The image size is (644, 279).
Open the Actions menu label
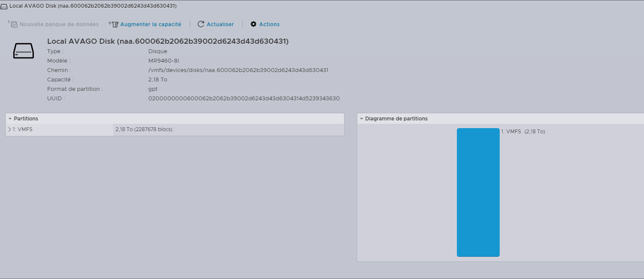tap(269, 24)
